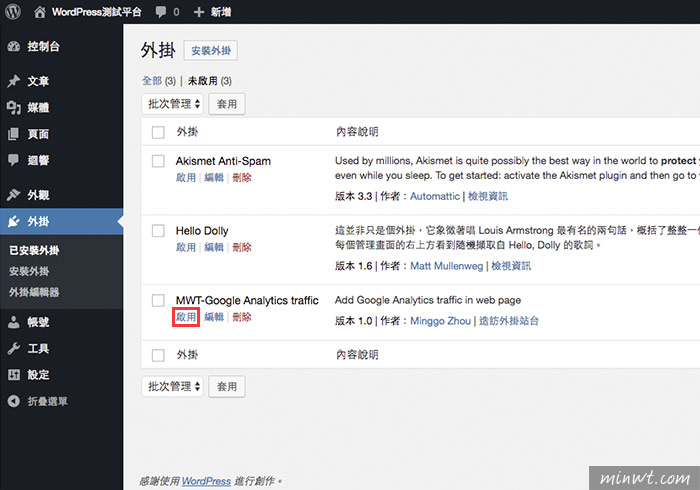Click the bottom 套用 button
The width and height of the screenshot is (700, 490).
[x=227, y=386]
